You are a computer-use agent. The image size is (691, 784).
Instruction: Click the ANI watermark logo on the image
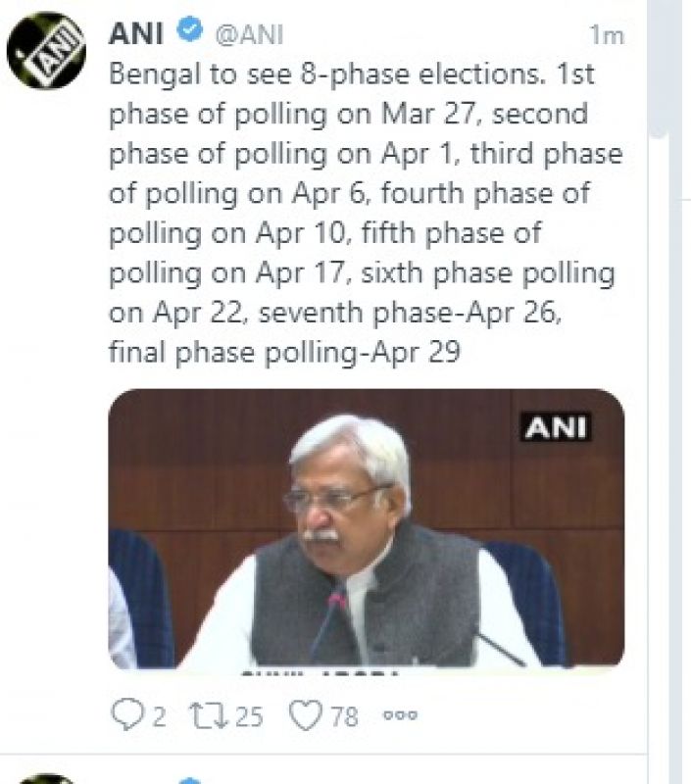point(555,428)
